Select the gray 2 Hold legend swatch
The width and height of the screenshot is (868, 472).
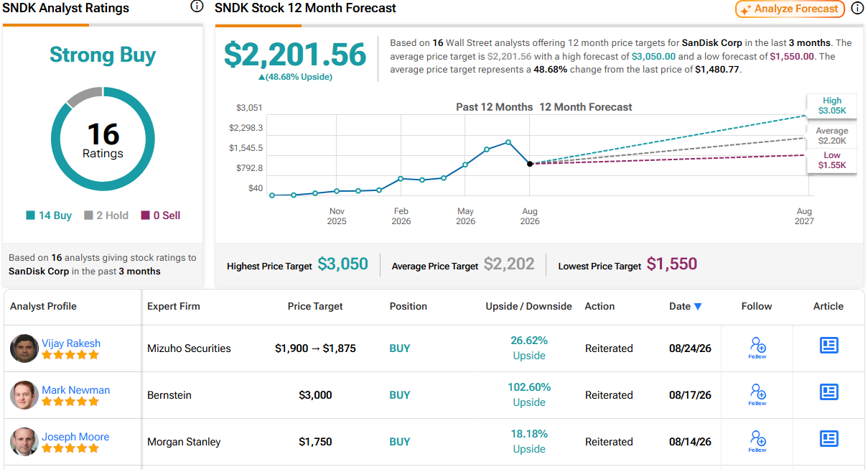[88, 216]
